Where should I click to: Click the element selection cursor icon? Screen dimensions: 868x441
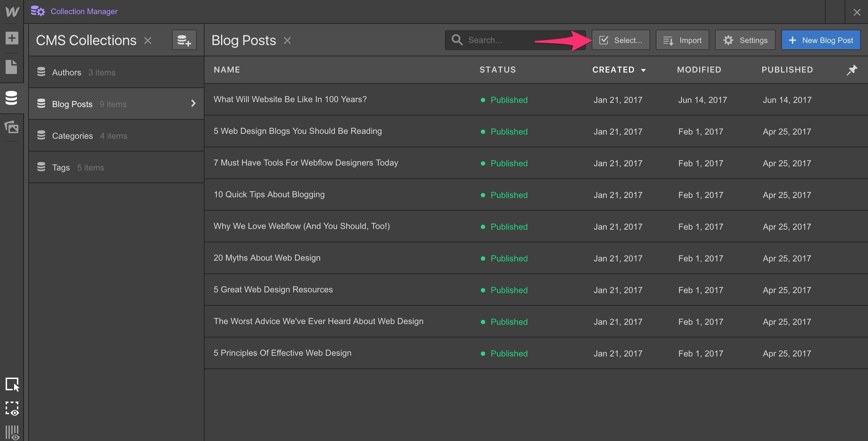point(12,384)
